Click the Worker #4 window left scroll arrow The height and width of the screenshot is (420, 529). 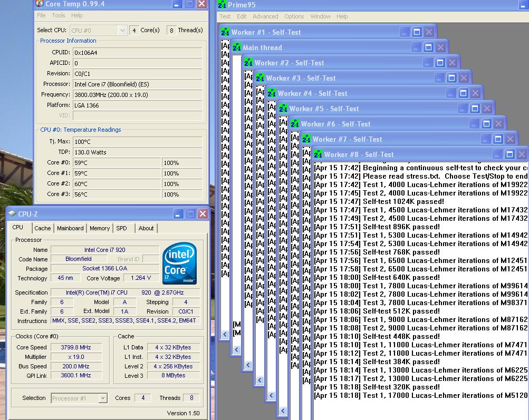click(272, 395)
